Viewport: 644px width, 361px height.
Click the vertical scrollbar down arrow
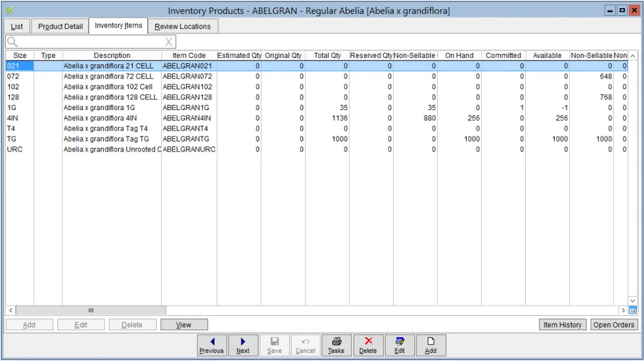633,301
